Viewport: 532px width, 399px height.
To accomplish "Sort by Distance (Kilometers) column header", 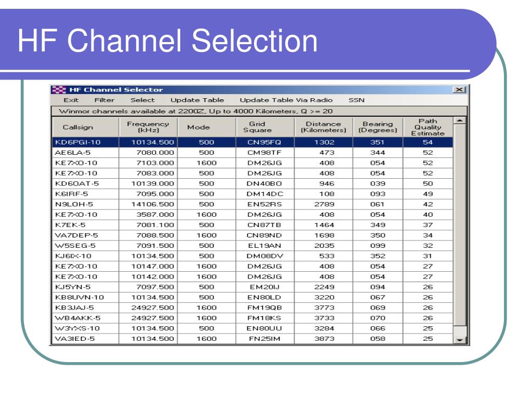I will click(x=324, y=127).
